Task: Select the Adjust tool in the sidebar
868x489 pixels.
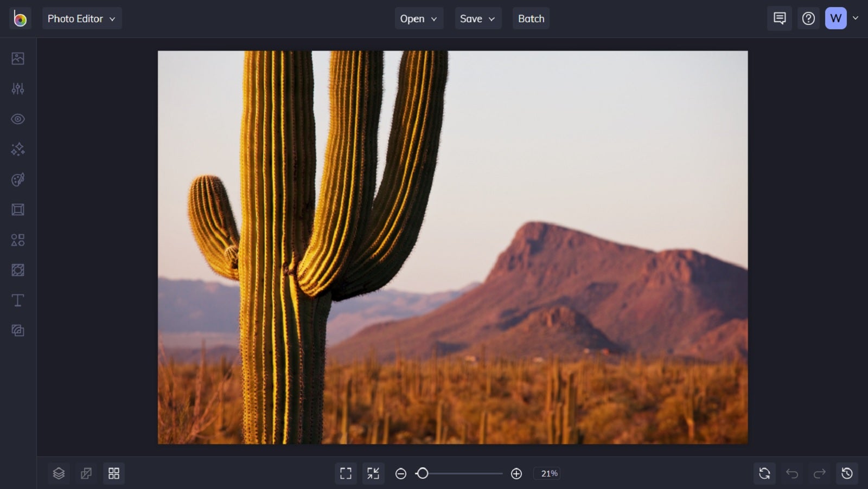Action: point(17,88)
